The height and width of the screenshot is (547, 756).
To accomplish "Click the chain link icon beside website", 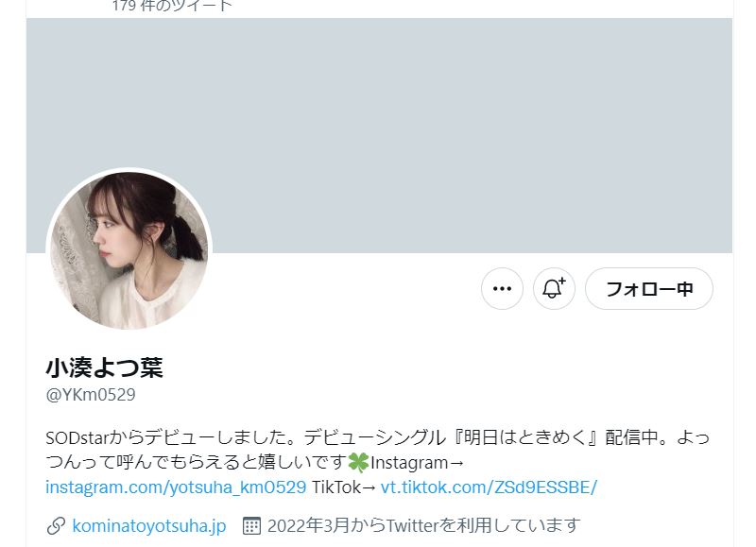I will (56, 526).
